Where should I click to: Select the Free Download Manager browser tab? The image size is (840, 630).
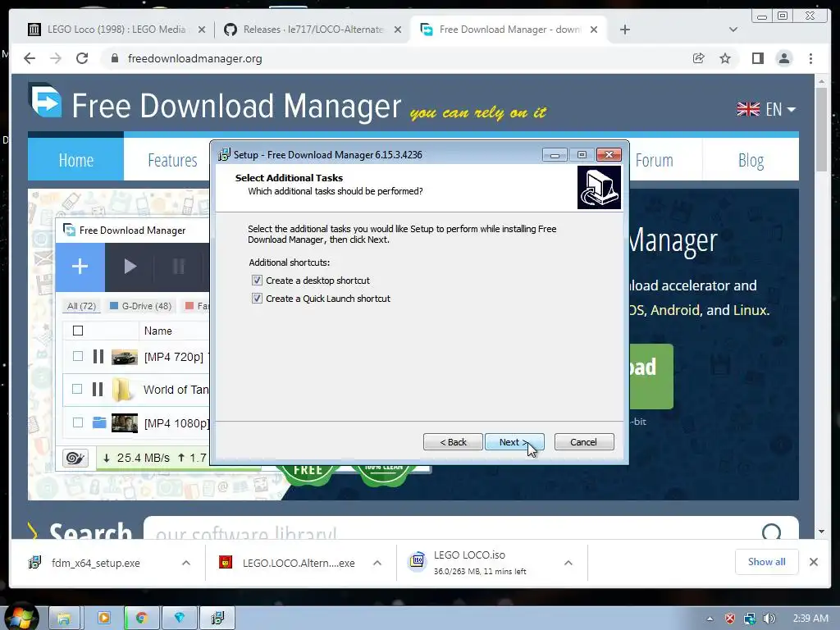coord(509,30)
